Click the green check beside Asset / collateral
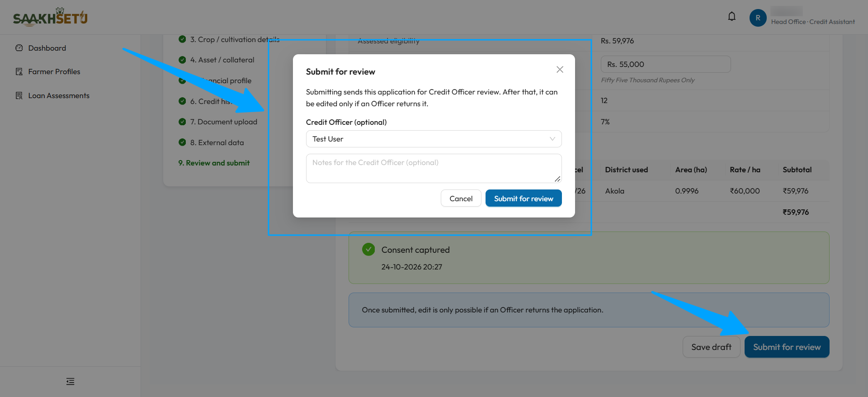This screenshot has height=397, width=868. 182,60
